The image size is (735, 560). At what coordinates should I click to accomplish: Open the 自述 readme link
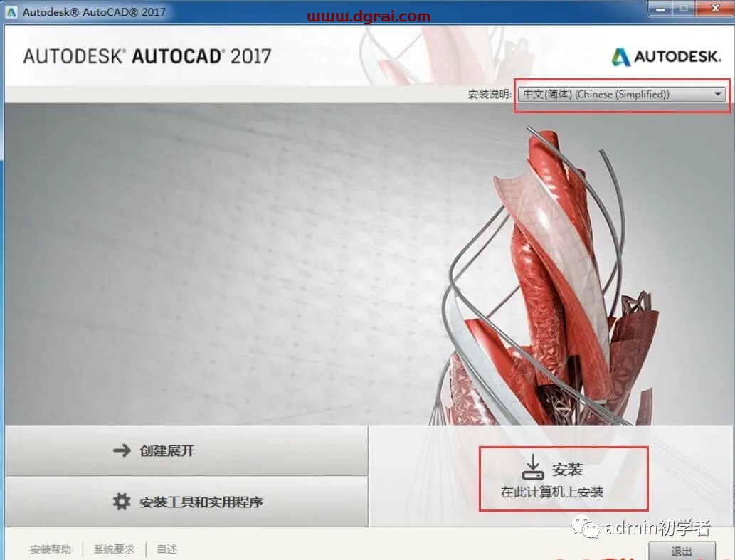click(167, 549)
